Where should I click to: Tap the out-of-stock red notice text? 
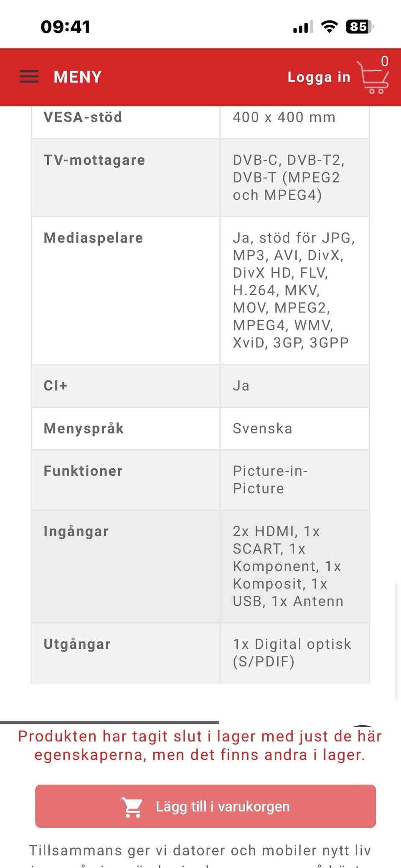(200, 746)
